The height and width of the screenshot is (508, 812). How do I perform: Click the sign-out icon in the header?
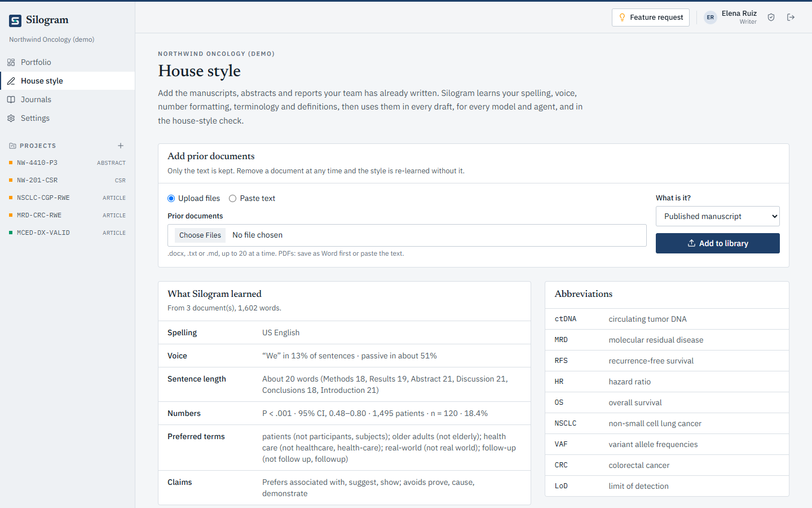(x=791, y=17)
